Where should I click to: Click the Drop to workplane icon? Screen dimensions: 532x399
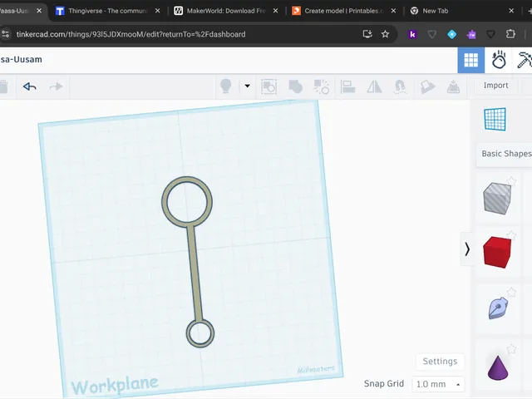453,86
